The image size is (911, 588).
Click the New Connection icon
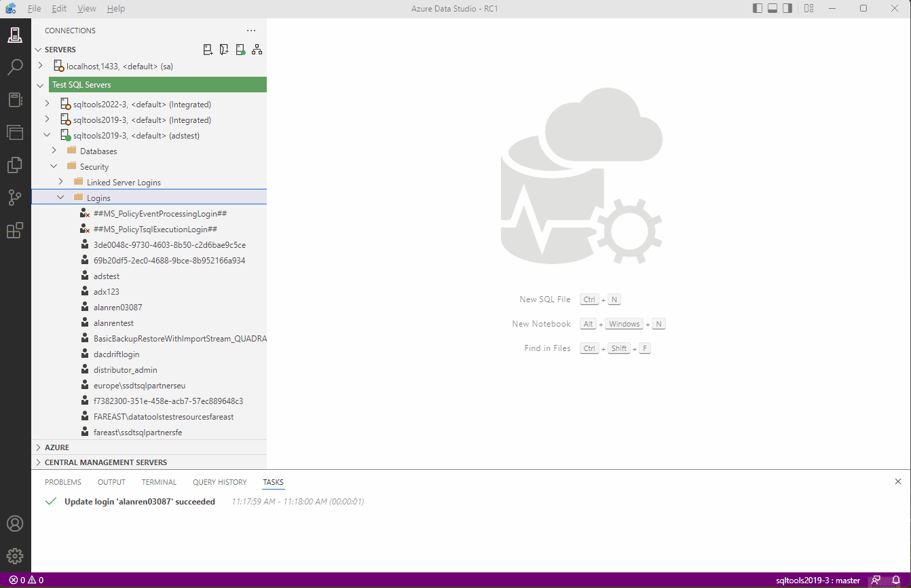(208, 49)
